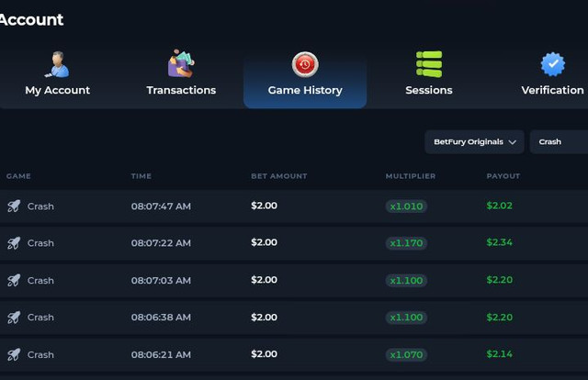The width and height of the screenshot is (588, 380).
Task: Click the Transactions wallet icon
Action: tap(181, 63)
